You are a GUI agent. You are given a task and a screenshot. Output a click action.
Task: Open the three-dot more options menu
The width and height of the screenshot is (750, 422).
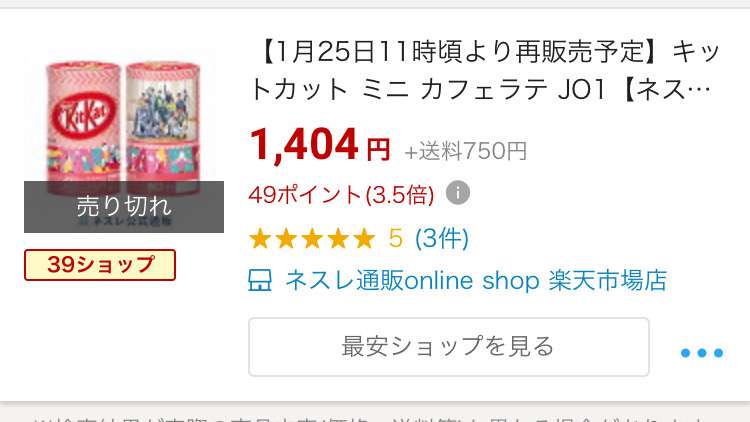(x=702, y=353)
